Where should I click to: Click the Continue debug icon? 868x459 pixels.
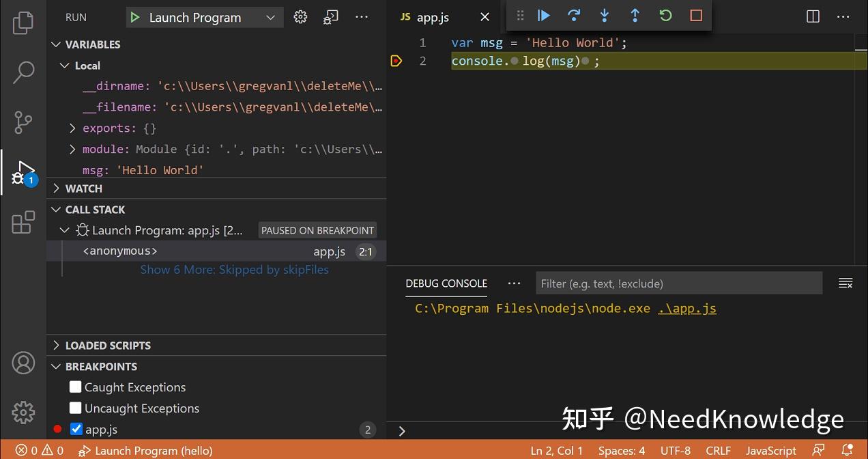coord(543,14)
